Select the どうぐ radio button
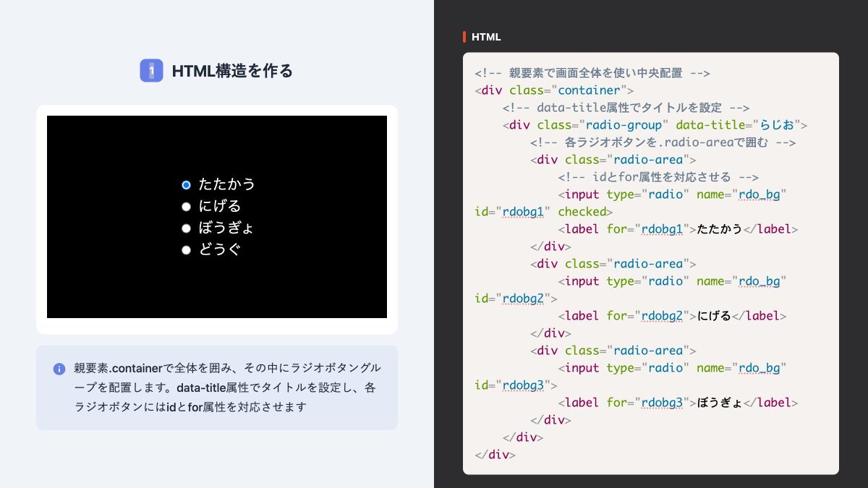 pyautogui.click(x=186, y=250)
